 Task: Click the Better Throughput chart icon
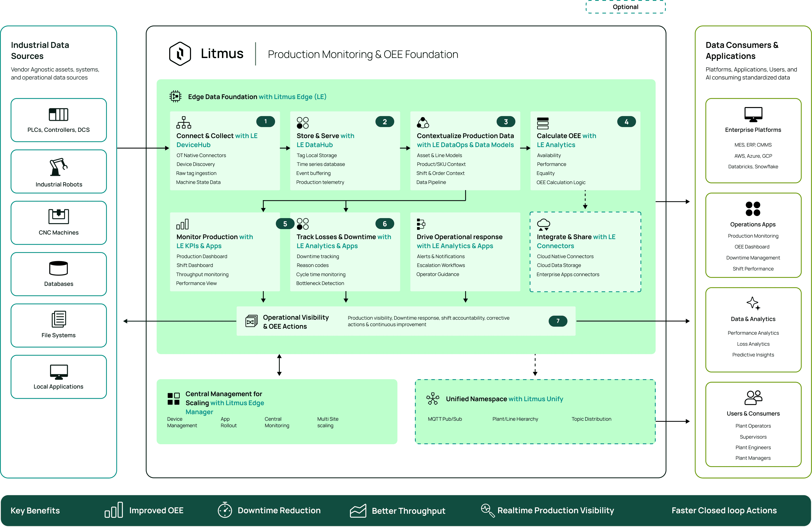coord(358,511)
